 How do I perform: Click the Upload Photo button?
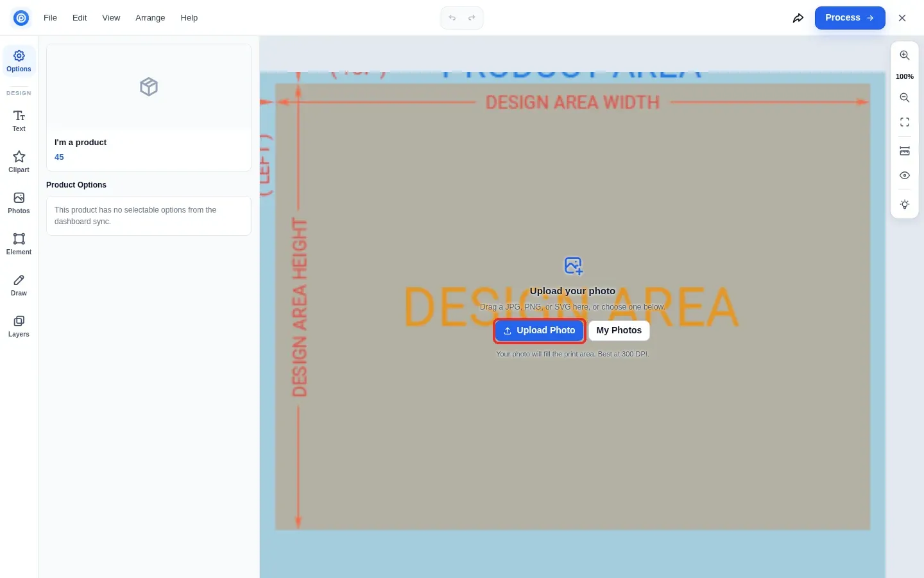click(x=540, y=331)
